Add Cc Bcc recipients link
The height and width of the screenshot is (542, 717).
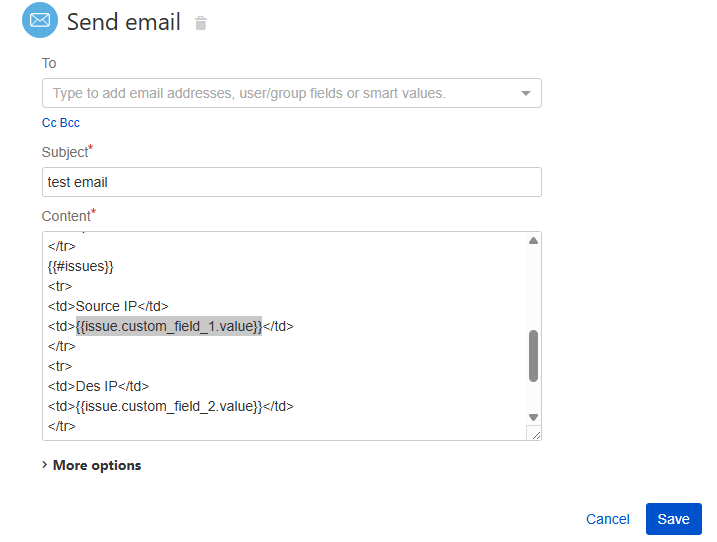[x=61, y=123]
